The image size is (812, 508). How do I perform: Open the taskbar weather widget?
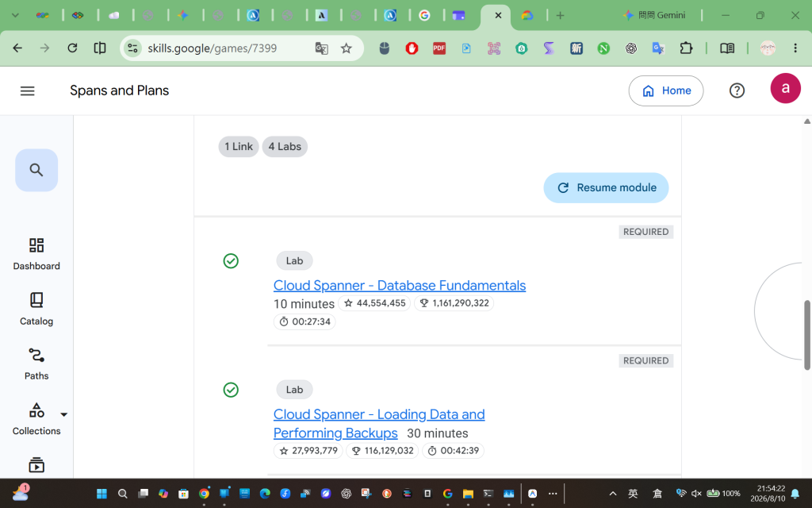coord(21,492)
